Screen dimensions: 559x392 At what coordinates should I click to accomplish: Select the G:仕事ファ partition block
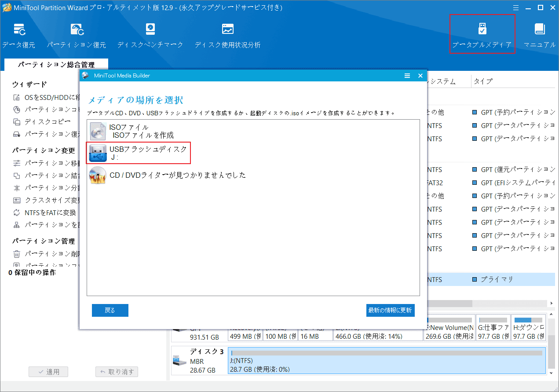click(493, 328)
